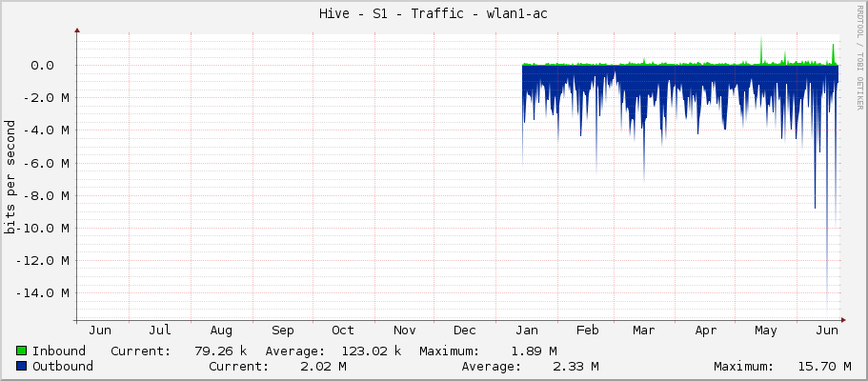Viewport: 868px width, 381px height.
Task: Click the '-12.0 M' y-axis label
Action: coord(42,260)
